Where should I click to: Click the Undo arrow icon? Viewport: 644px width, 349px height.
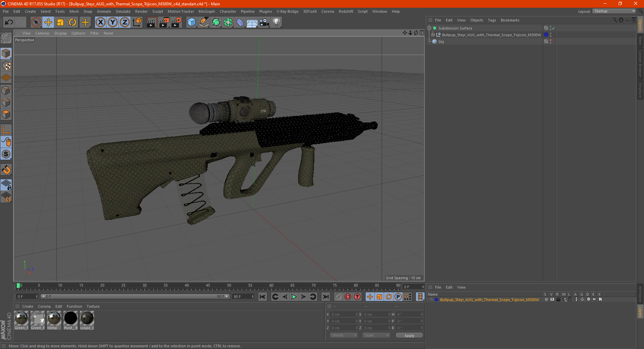(9, 22)
